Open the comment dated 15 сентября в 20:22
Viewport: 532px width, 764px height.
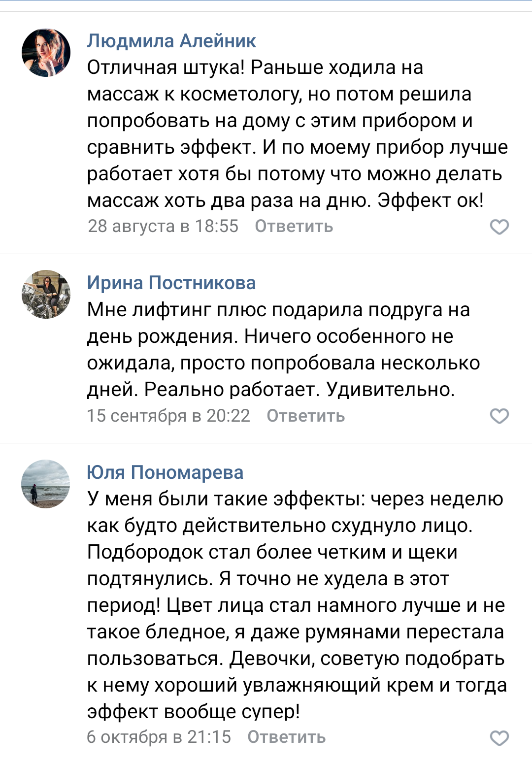coord(168,416)
